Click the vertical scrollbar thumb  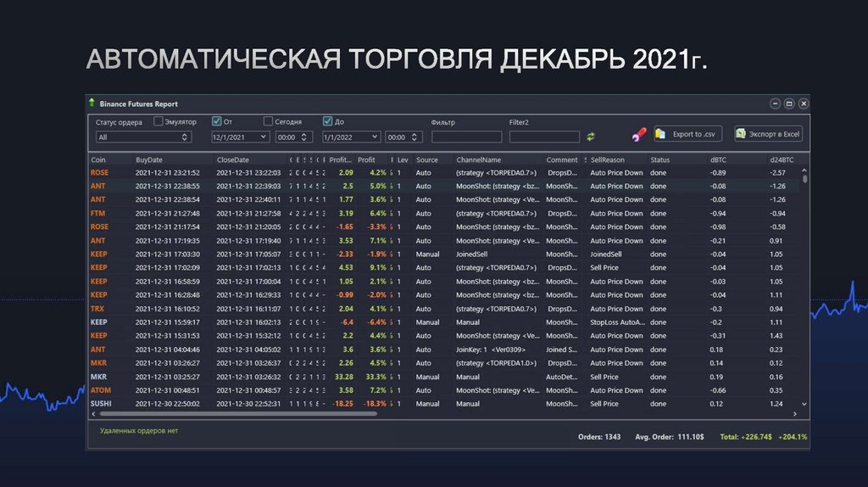click(x=804, y=179)
